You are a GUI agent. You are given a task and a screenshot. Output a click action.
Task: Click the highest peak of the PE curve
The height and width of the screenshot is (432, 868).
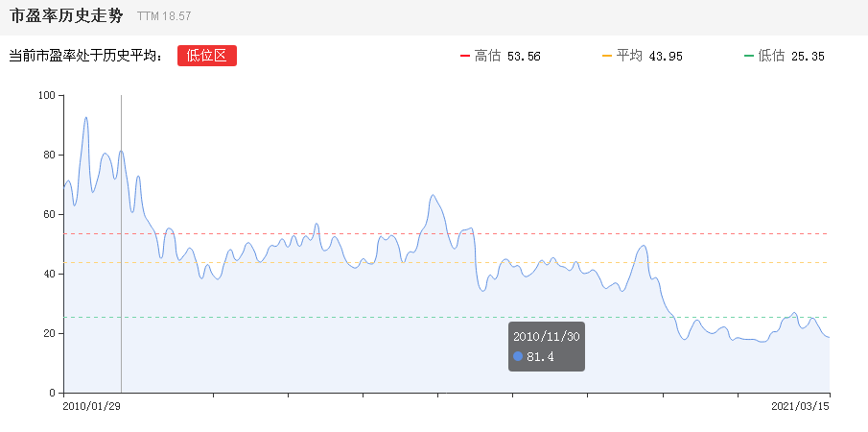pos(86,117)
